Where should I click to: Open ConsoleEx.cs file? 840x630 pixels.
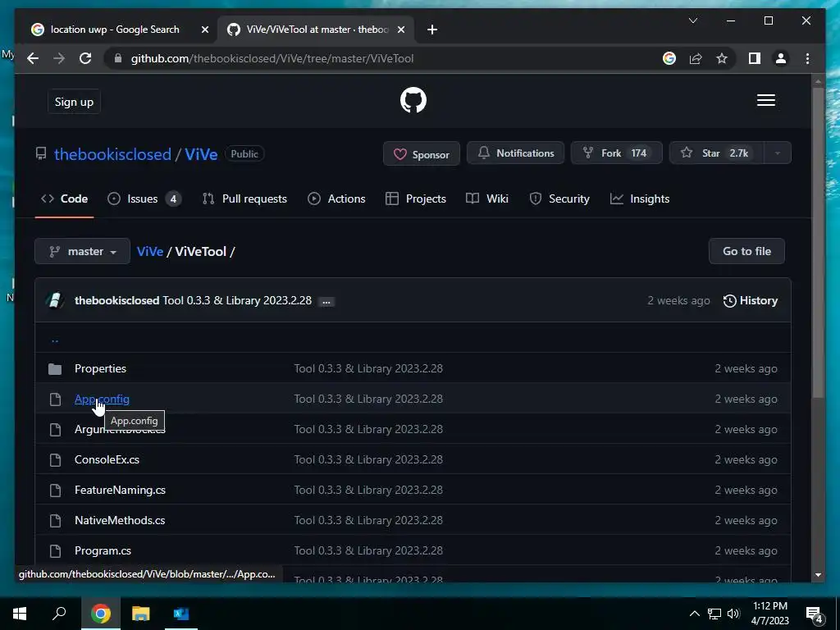[x=107, y=459]
